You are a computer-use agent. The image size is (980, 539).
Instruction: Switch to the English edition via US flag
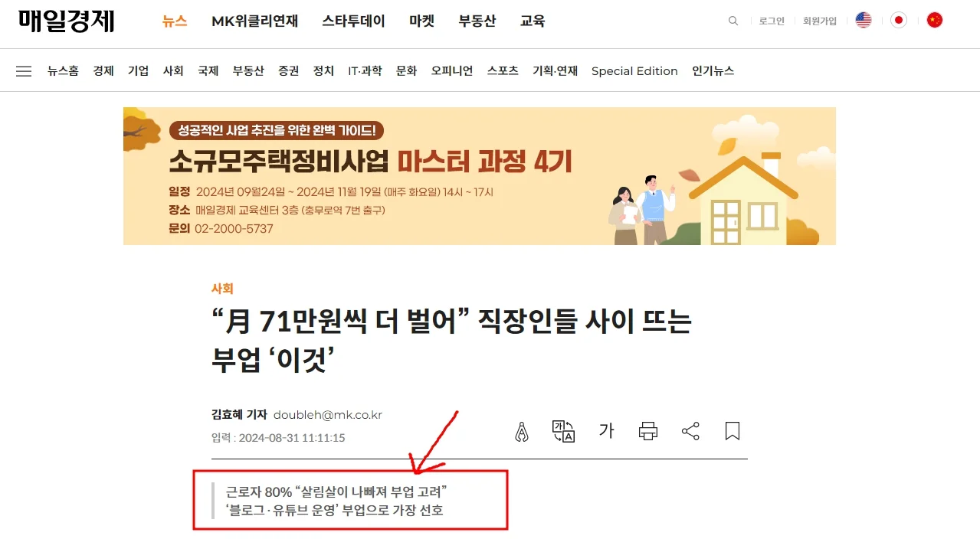point(863,21)
